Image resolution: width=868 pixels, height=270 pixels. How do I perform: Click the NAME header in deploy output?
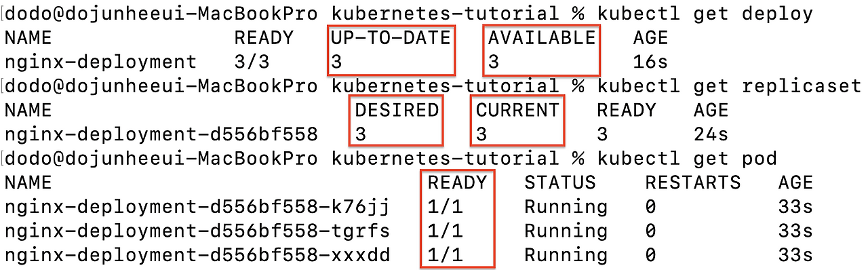click(x=28, y=37)
